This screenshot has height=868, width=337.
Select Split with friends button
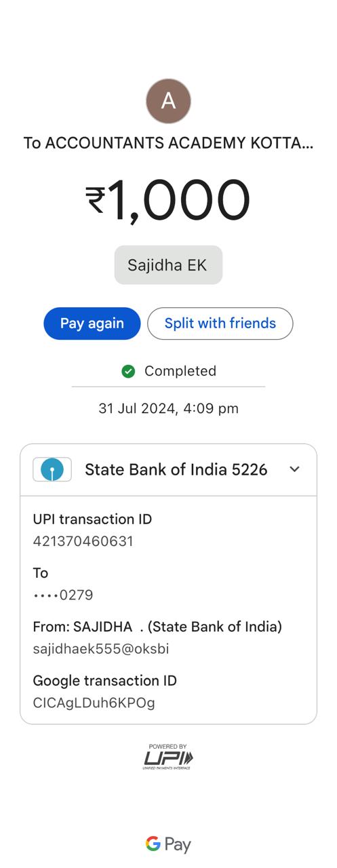click(x=220, y=323)
